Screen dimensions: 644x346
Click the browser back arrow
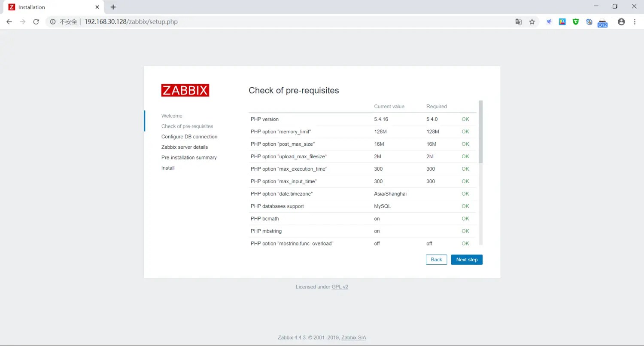click(x=9, y=21)
